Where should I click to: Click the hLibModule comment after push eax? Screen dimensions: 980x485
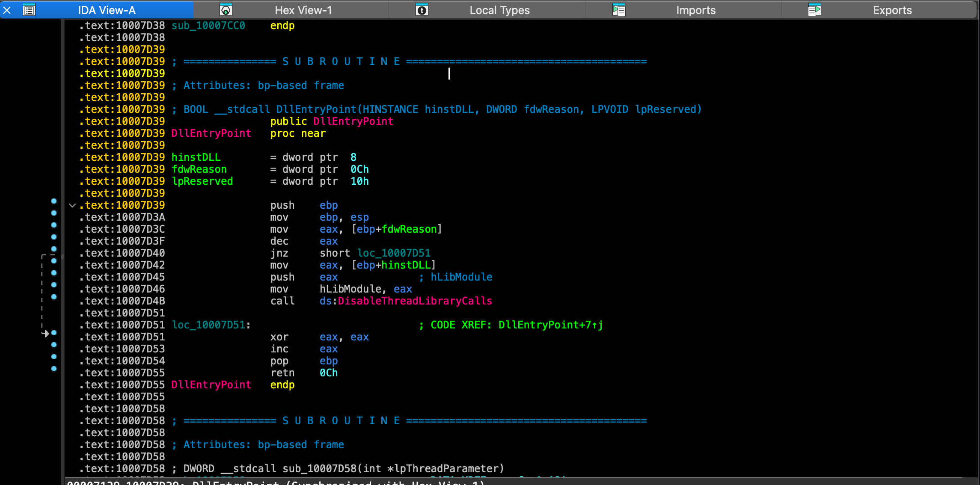pyautogui.click(x=455, y=277)
